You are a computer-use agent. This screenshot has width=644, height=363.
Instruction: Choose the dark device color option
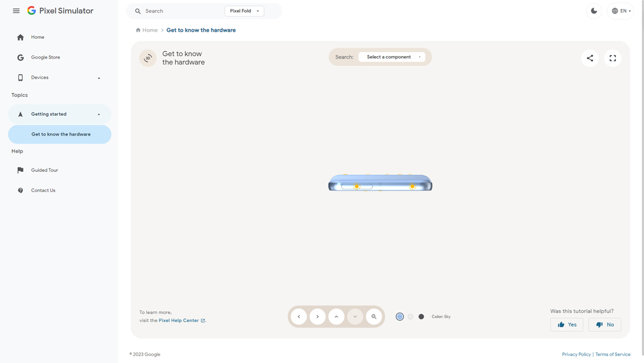coord(421,316)
